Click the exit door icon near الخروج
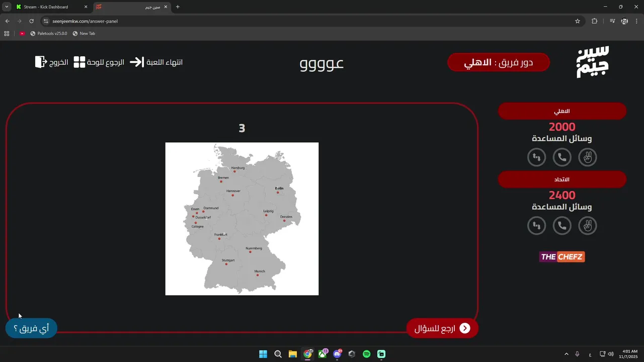644x362 pixels. click(41, 62)
